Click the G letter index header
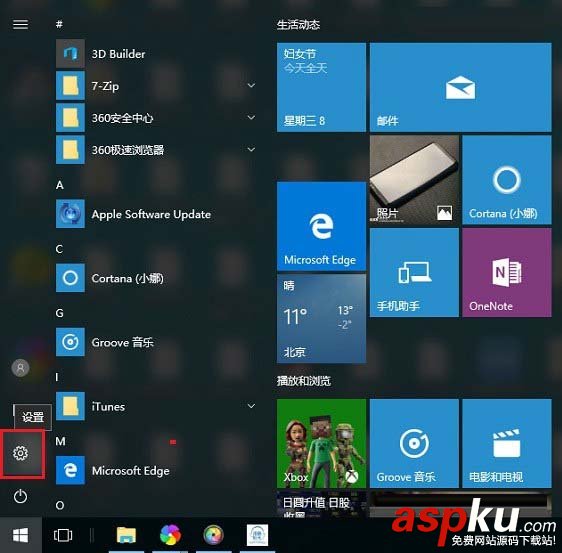 point(59,313)
